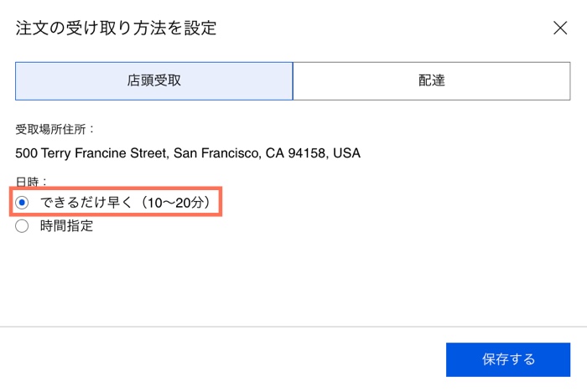Switch to the 店頭受取 tab
Screen dimensions: 587x392
click(154, 81)
